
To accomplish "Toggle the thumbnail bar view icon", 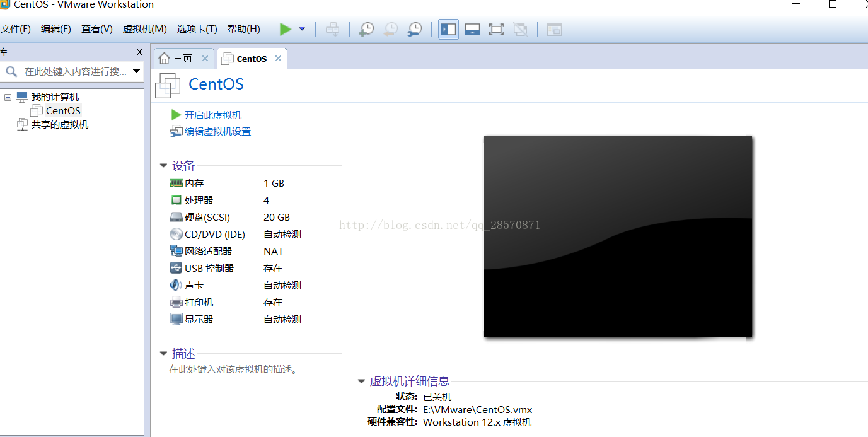I will (473, 29).
